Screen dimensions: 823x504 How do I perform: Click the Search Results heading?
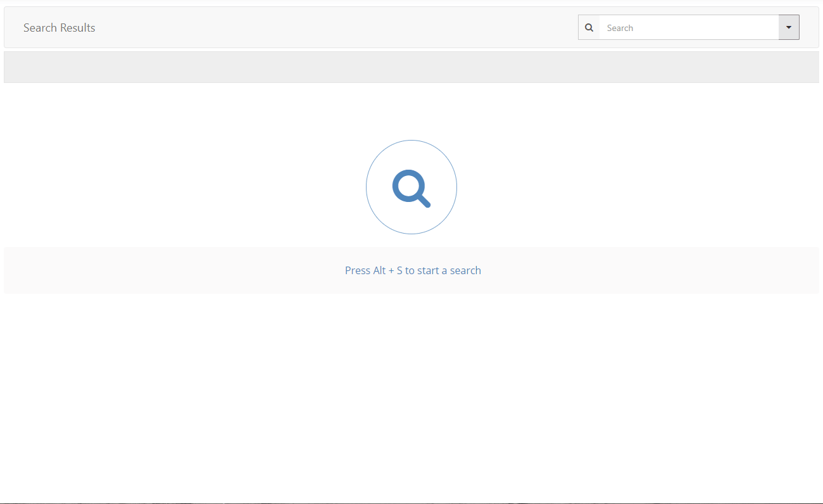(60, 28)
